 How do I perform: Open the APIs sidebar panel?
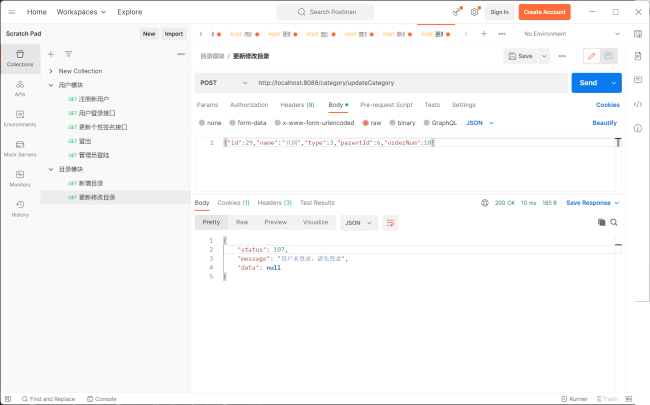(20, 89)
